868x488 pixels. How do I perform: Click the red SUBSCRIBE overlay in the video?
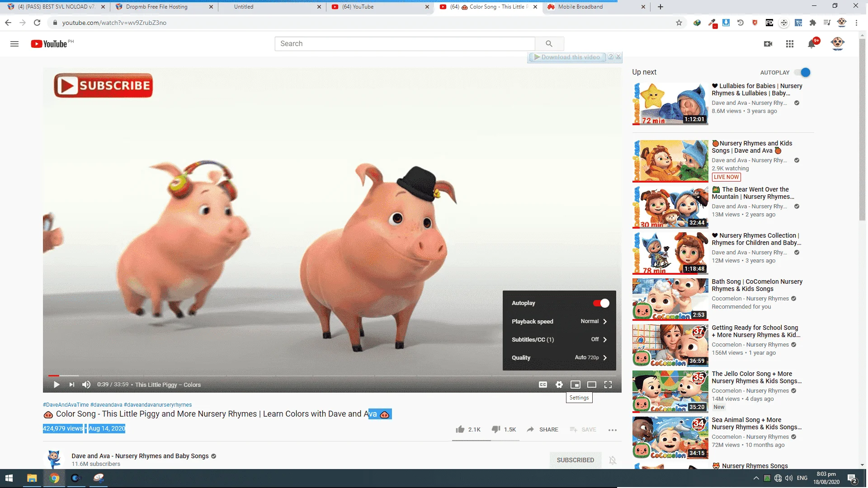pos(104,85)
